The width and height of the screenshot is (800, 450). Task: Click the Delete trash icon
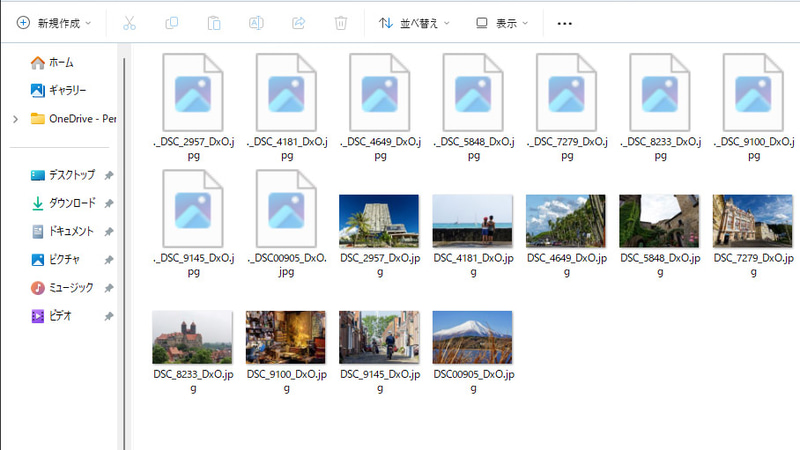tap(341, 23)
